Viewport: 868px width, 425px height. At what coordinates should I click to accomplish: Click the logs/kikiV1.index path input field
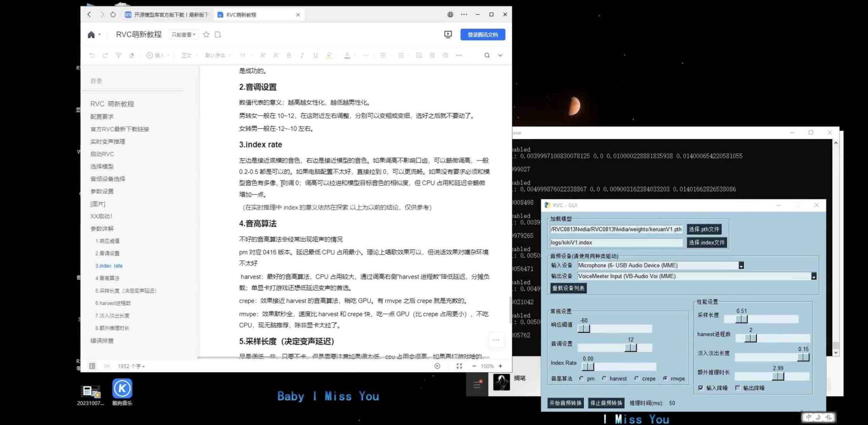(615, 242)
